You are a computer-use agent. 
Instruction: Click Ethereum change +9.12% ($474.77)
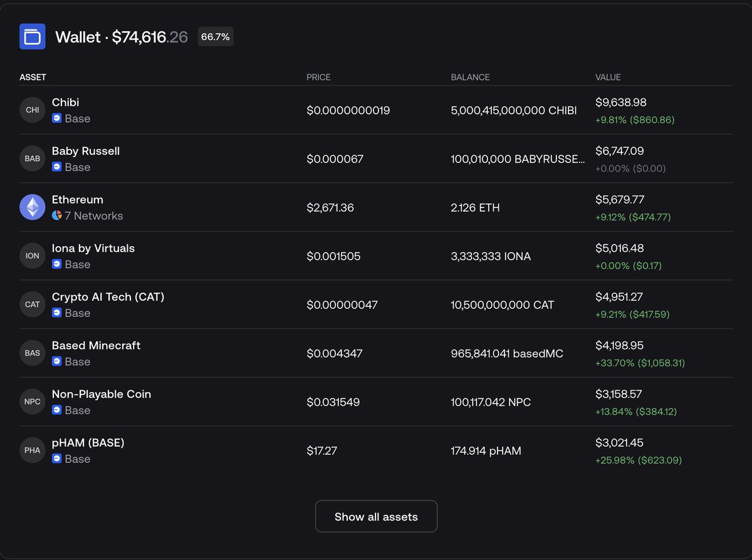coord(633,217)
